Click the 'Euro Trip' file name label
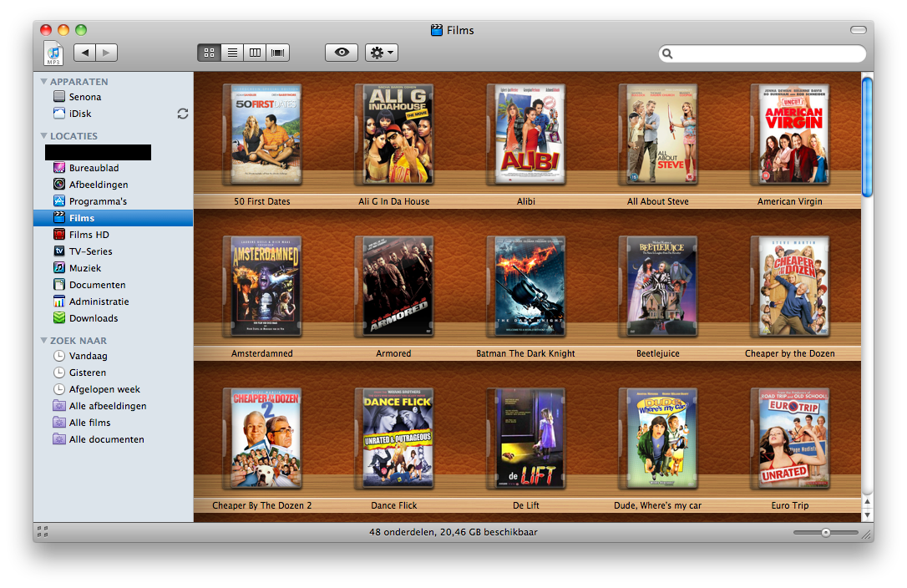Image resolution: width=907 pixels, height=588 pixels. [789, 505]
